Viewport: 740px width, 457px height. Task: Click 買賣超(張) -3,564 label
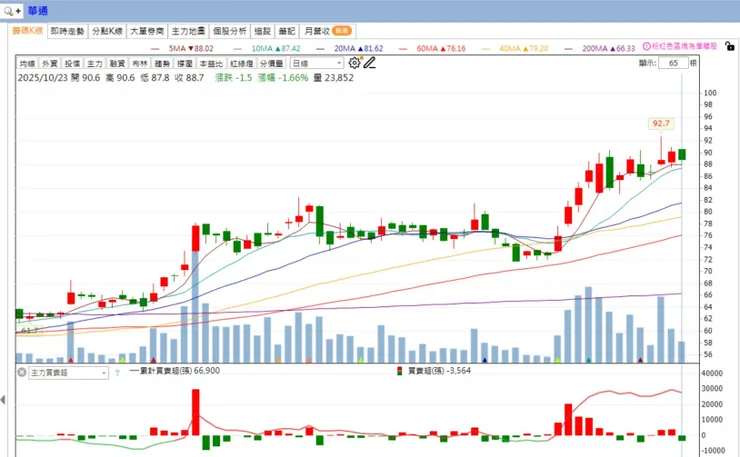click(439, 371)
